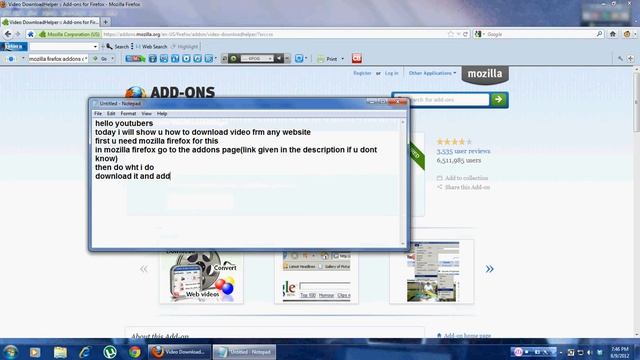Click the Firefox forward arrow
The width and height of the screenshot is (640, 360).
18,34
